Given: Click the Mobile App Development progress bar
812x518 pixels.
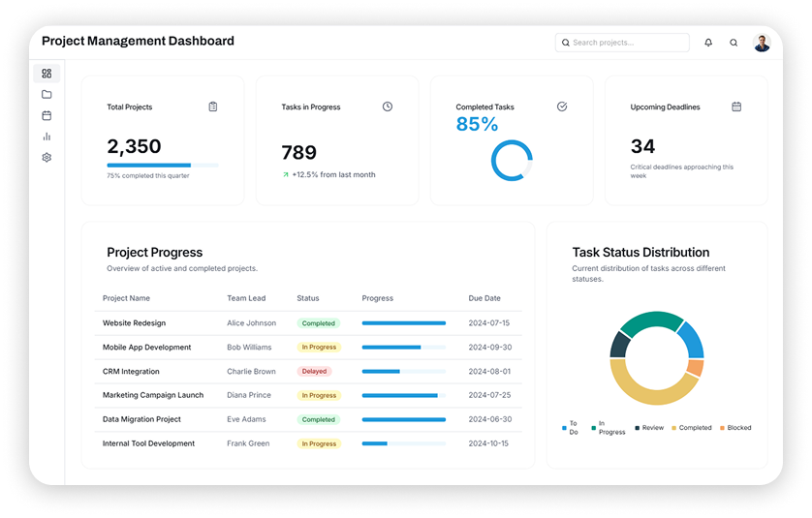Looking at the screenshot, I should click(x=403, y=348).
